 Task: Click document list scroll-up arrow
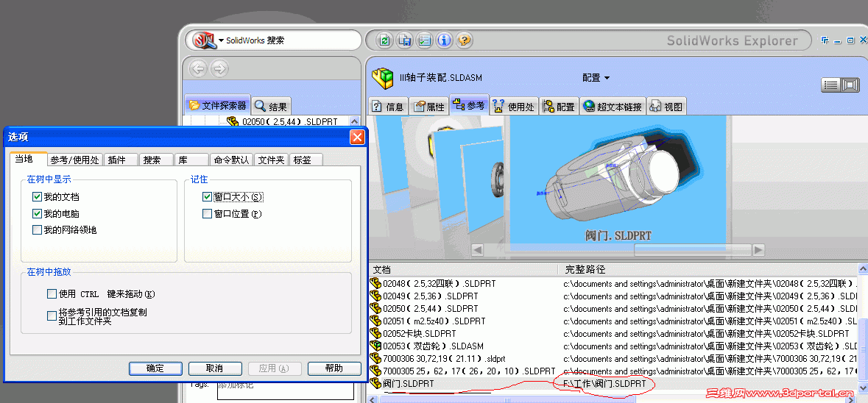coord(863,268)
